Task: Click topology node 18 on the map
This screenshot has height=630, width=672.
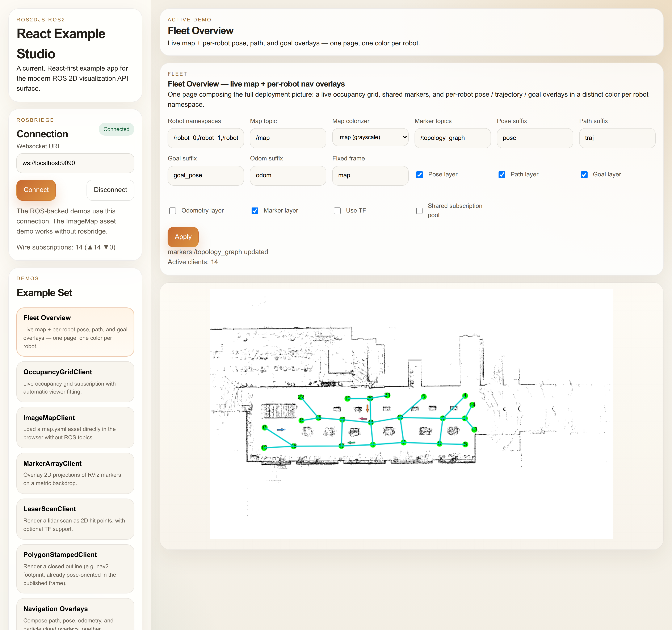Action: [294, 446]
